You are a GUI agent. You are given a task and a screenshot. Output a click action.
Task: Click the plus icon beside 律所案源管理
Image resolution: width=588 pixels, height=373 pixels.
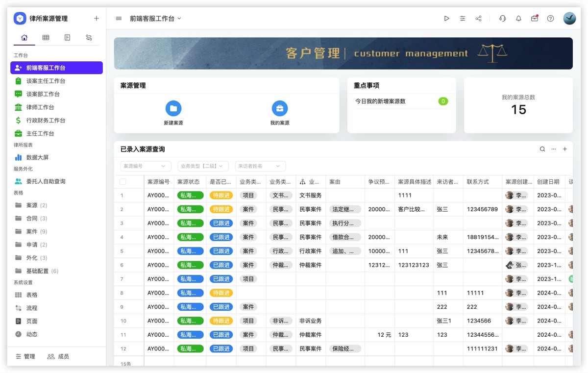(x=96, y=19)
